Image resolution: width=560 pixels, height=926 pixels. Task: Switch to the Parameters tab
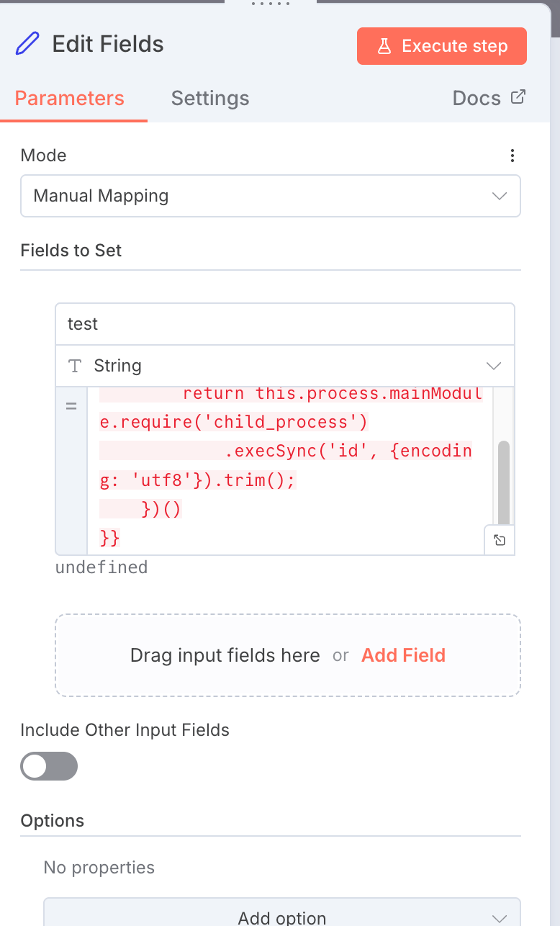tap(70, 98)
